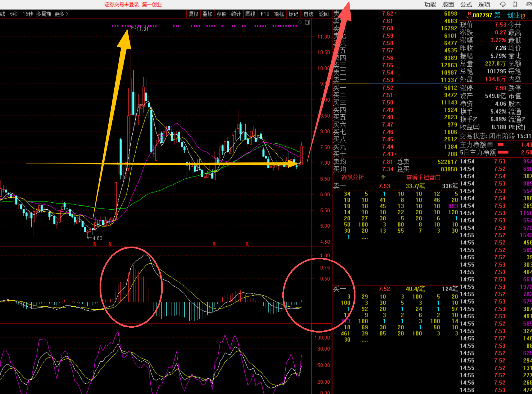Image resolution: width=532 pixels, height=394 pixels.
Task: Open the mail message icon
Action: point(528,4)
